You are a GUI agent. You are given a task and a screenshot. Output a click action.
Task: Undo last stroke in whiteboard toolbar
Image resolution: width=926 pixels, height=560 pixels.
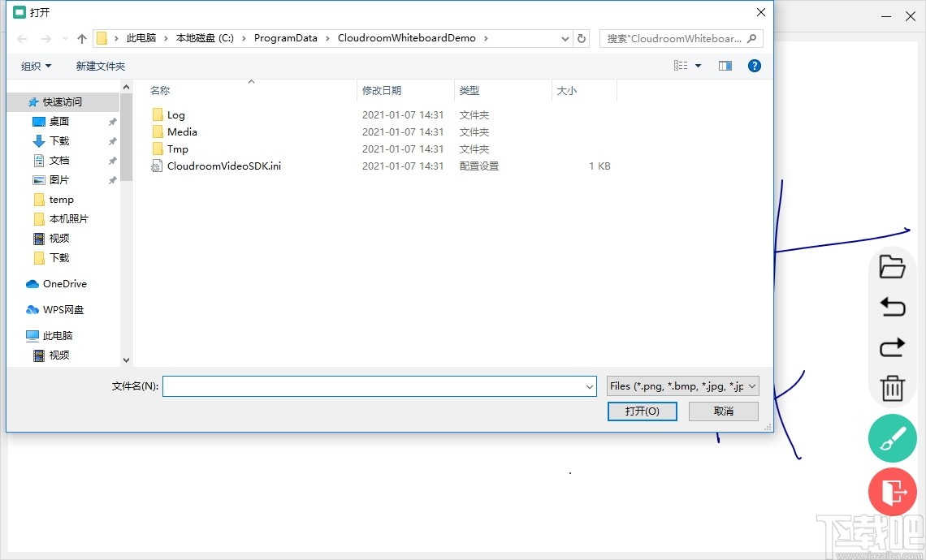[892, 307]
